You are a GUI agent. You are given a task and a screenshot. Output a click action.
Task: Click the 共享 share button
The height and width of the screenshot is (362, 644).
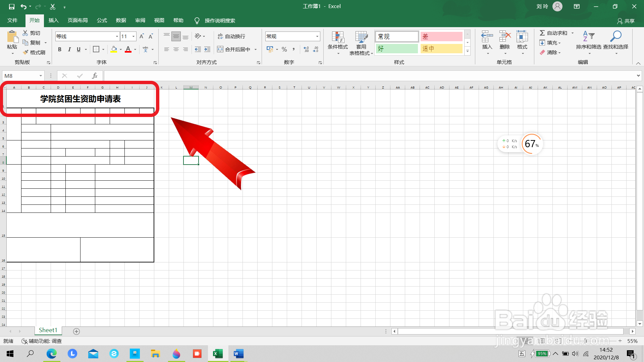626,21
